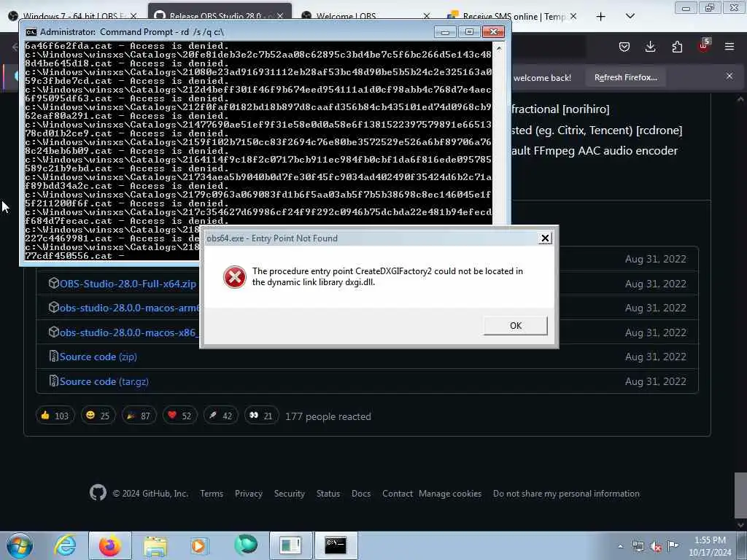This screenshot has width=747, height=560.
Task: Click the file-zip icon beside Source code (tar.gz)
Action: 54,381
